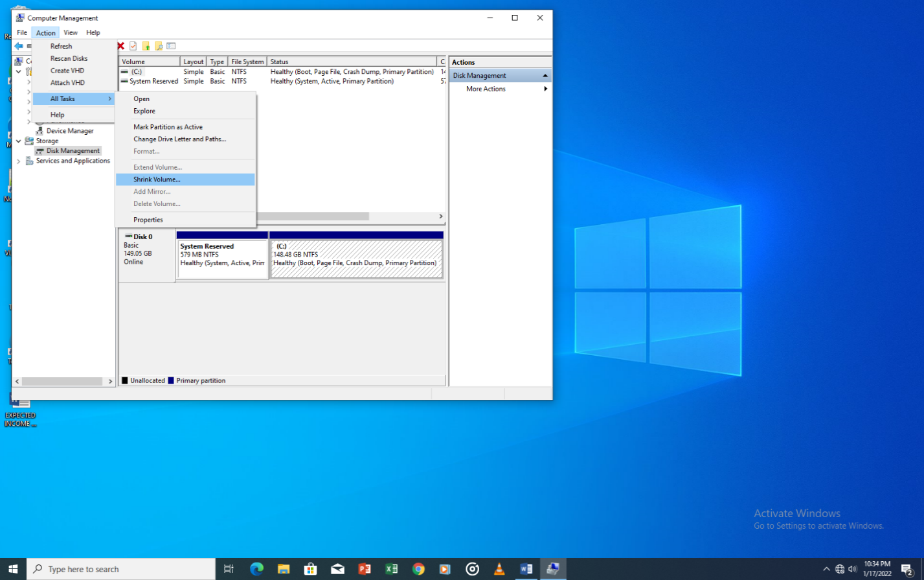Select Device Manager in the tree
Viewport: 924px width, 580px height.
click(70, 131)
